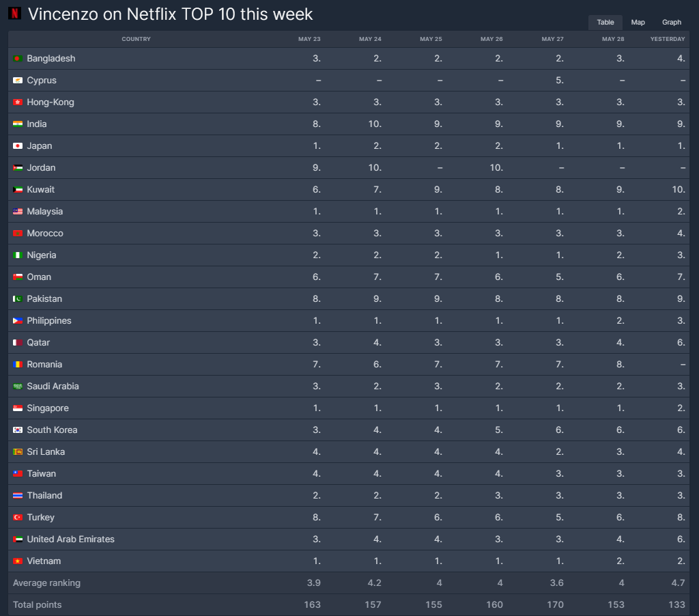Click the Vietnam flag icon
699x616 pixels.
tap(18, 561)
